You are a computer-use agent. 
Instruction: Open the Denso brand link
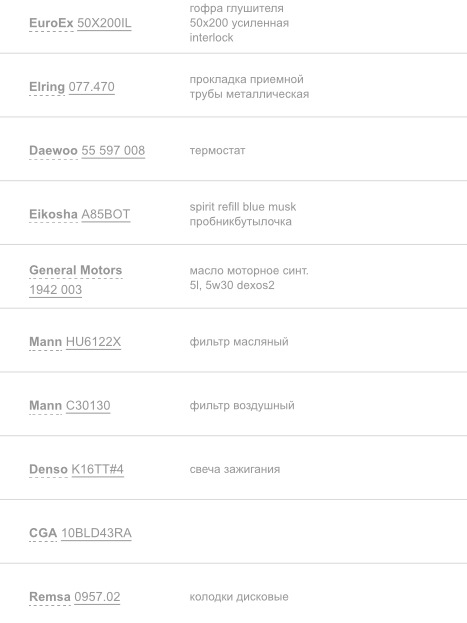click(48, 469)
